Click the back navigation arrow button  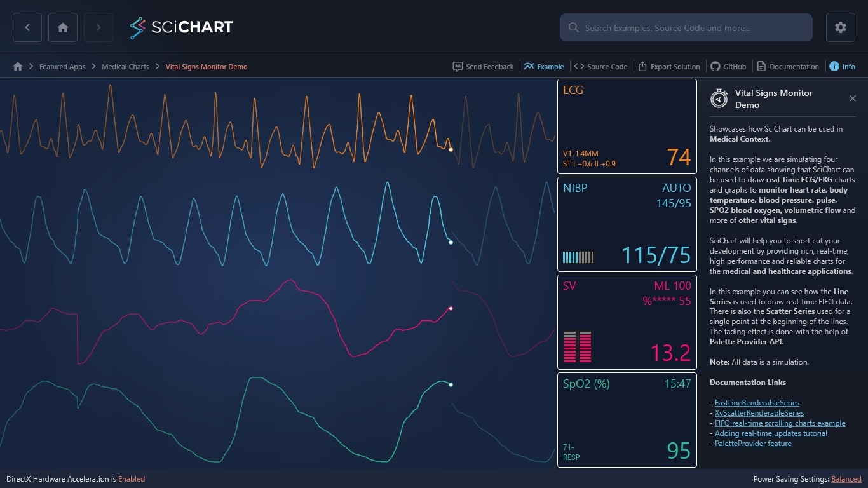point(27,27)
